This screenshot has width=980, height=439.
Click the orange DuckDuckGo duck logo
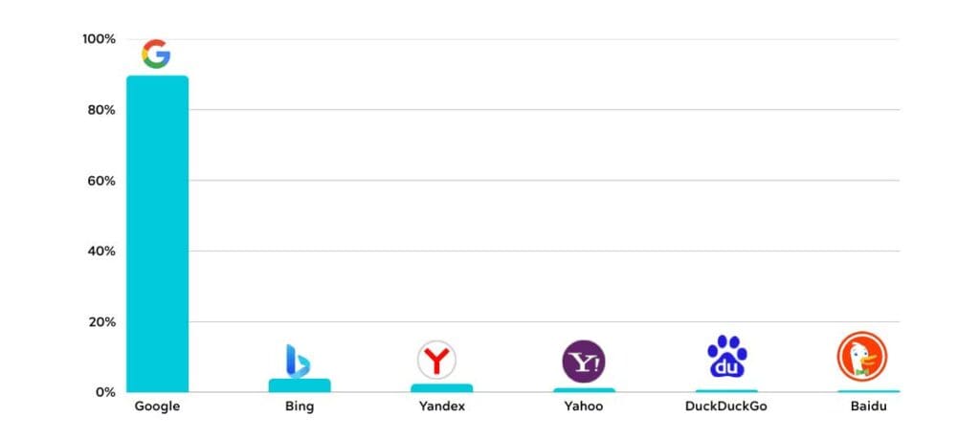tap(862, 356)
